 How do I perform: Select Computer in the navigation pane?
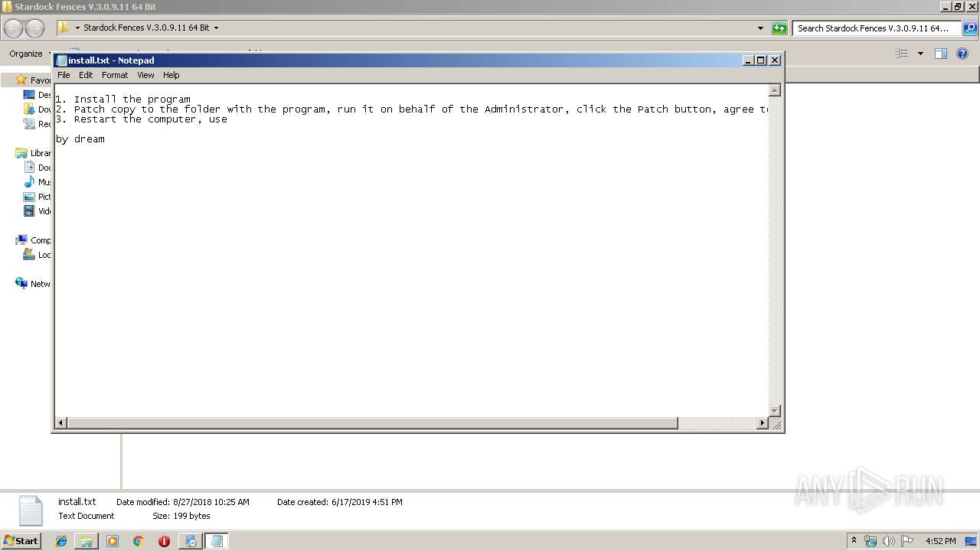32,240
